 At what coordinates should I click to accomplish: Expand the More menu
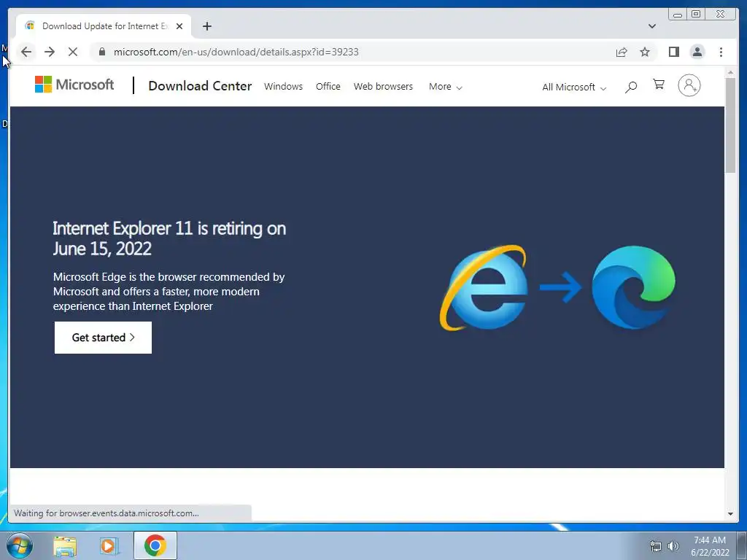pyautogui.click(x=445, y=87)
